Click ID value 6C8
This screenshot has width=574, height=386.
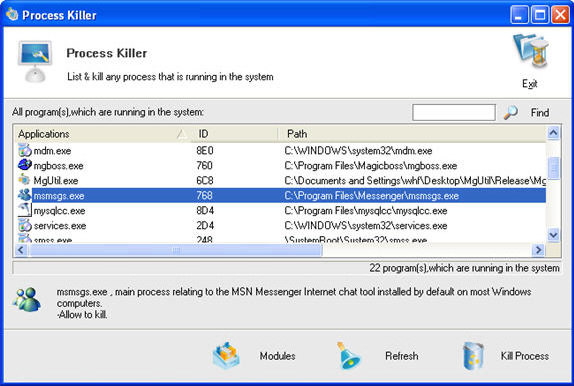click(x=205, y=181)
